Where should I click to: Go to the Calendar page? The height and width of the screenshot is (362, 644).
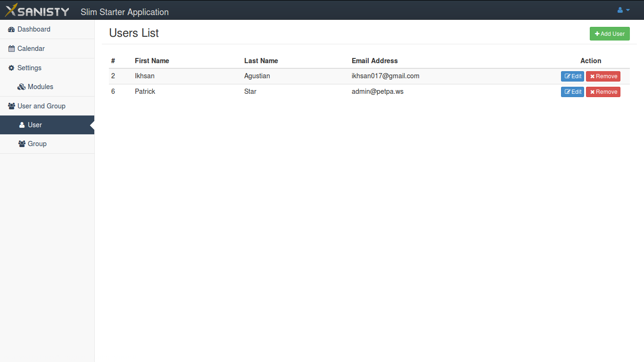point(31,49)
